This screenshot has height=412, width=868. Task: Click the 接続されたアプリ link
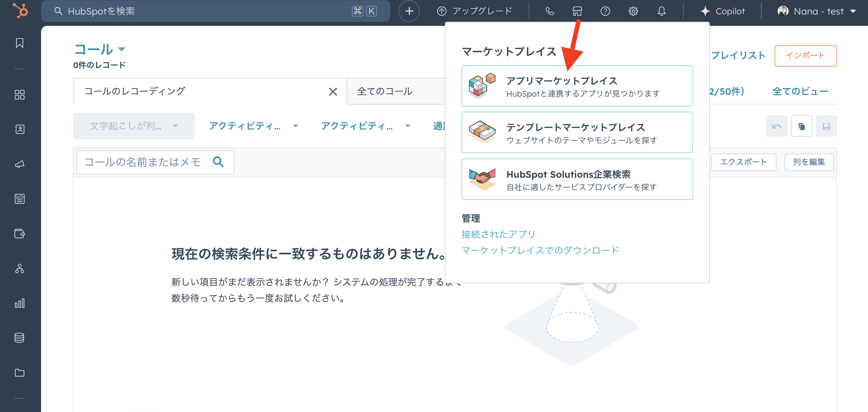click(498, 234)
